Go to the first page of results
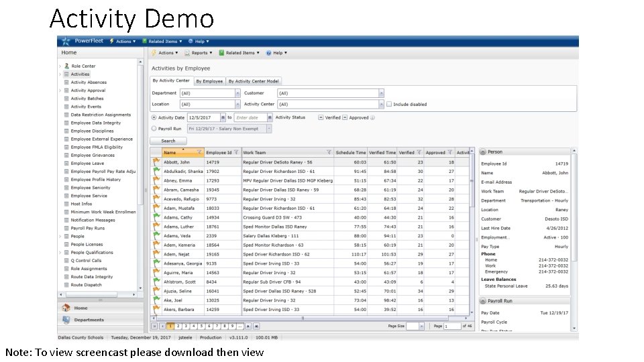 [154, 326]
